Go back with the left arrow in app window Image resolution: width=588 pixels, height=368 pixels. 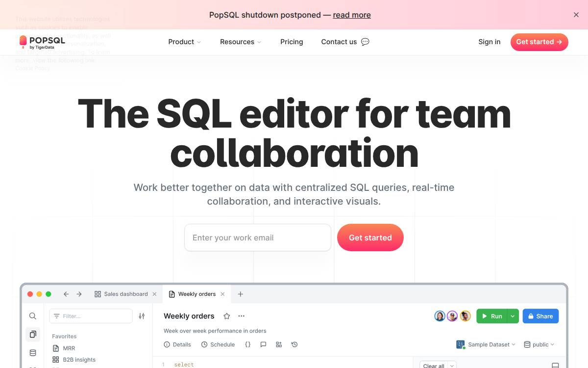tap(66, 294)
